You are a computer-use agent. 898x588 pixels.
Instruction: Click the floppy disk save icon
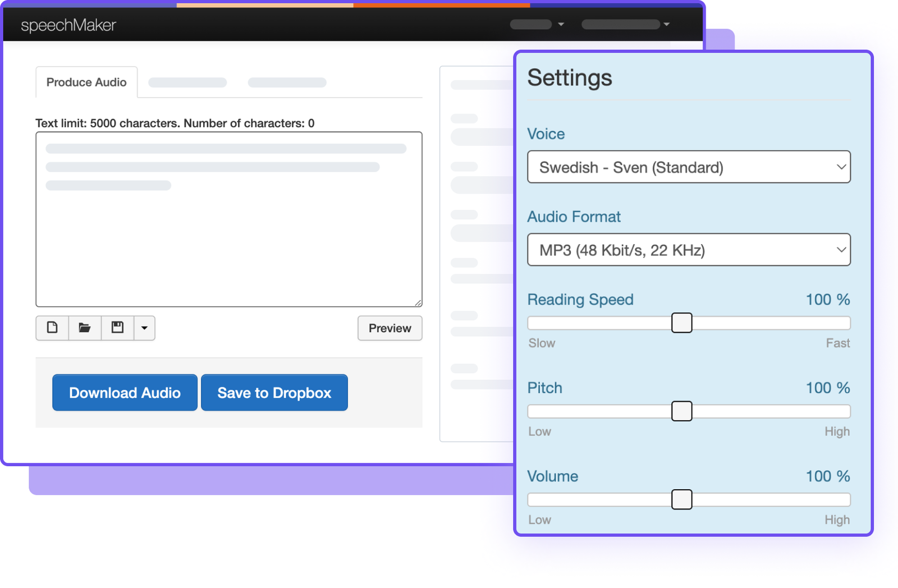117,328
